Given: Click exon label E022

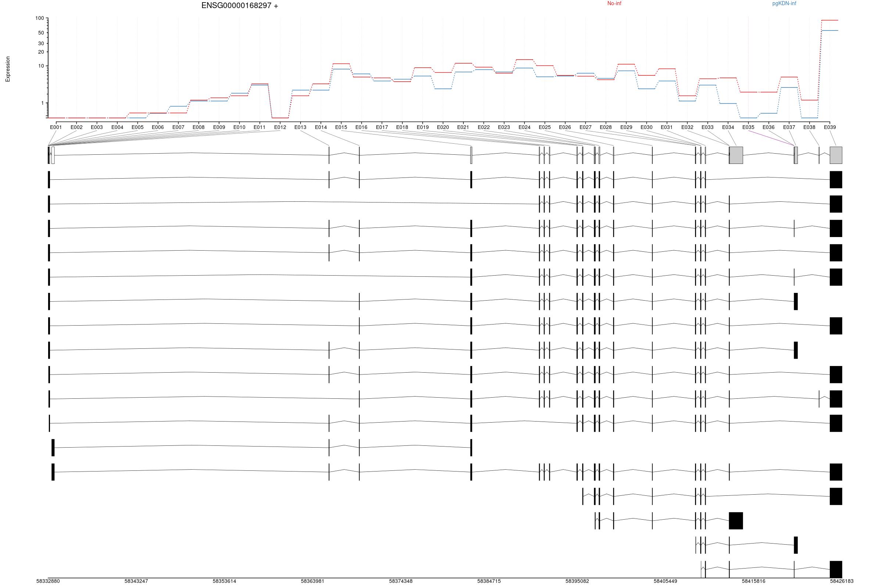Looking at the screenshot, I should [x=484, y=127].
